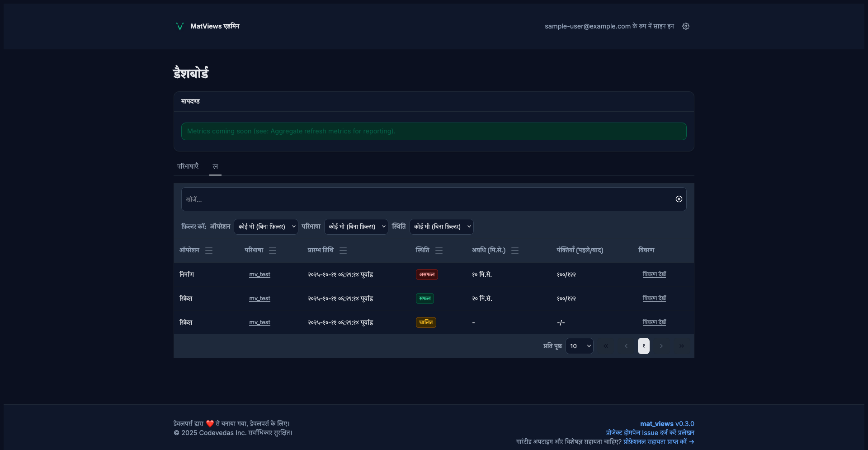This screenshot has width=868, height=450.
Task: Click page number १ in pagination
Action: tap(643, 346)
